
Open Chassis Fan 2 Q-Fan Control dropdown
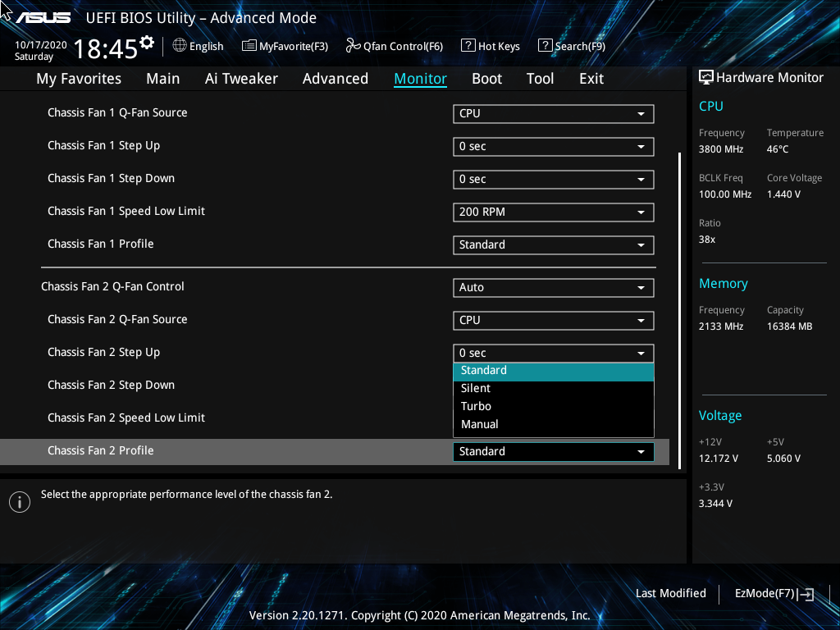pyautogui.click(x=554, y=288)
